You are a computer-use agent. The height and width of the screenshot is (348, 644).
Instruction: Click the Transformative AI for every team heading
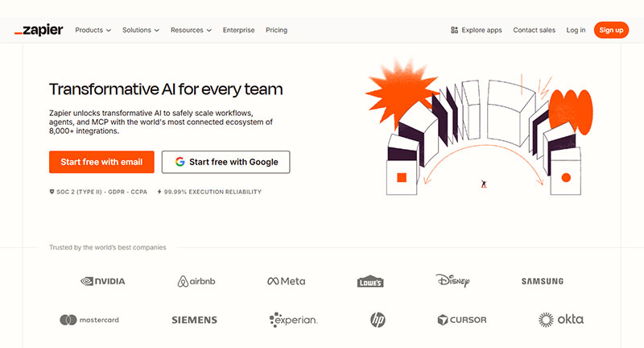[166, 89]
